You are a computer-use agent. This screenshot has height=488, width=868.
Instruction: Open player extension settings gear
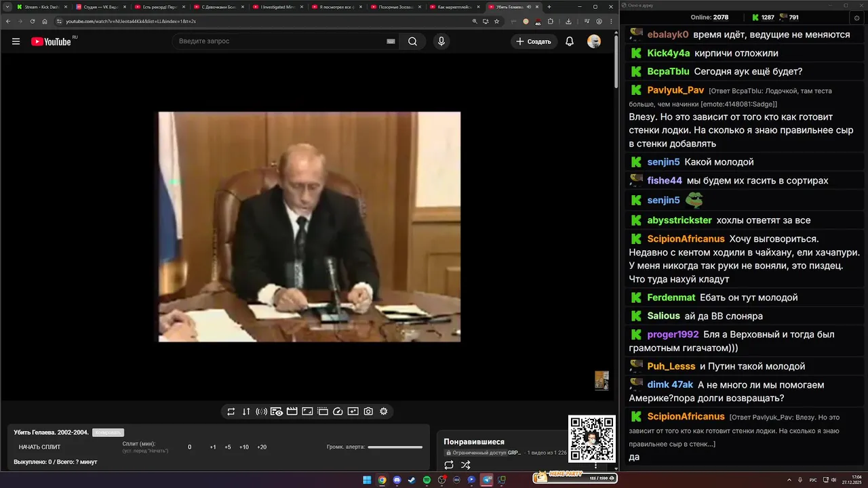pos(383,411)
